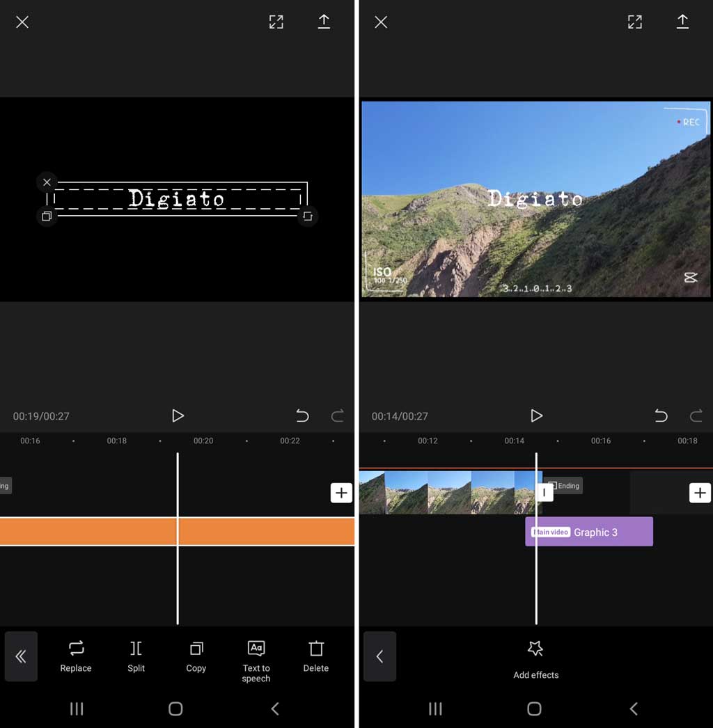Tap Add effects
The width and height of the screenshot is (713, 728).
[535, 660]
